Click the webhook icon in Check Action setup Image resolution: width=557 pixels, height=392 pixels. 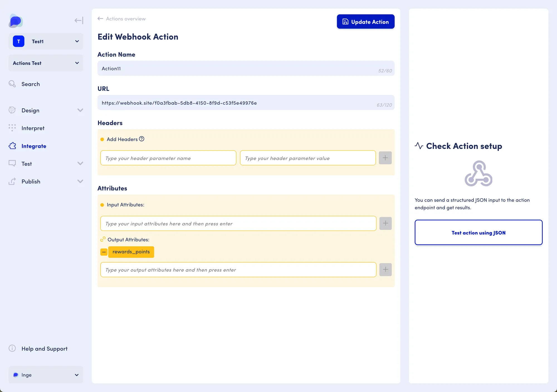478,173
